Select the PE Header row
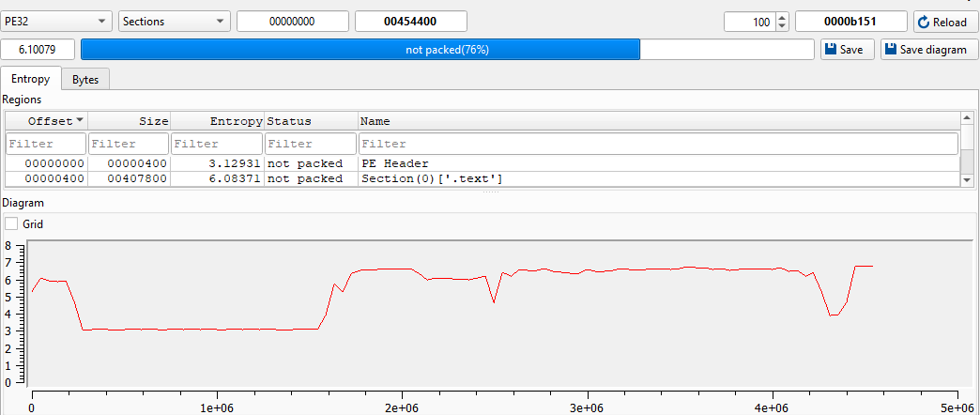Viewport: 980px width, 415px height. (x=394, y=163)
